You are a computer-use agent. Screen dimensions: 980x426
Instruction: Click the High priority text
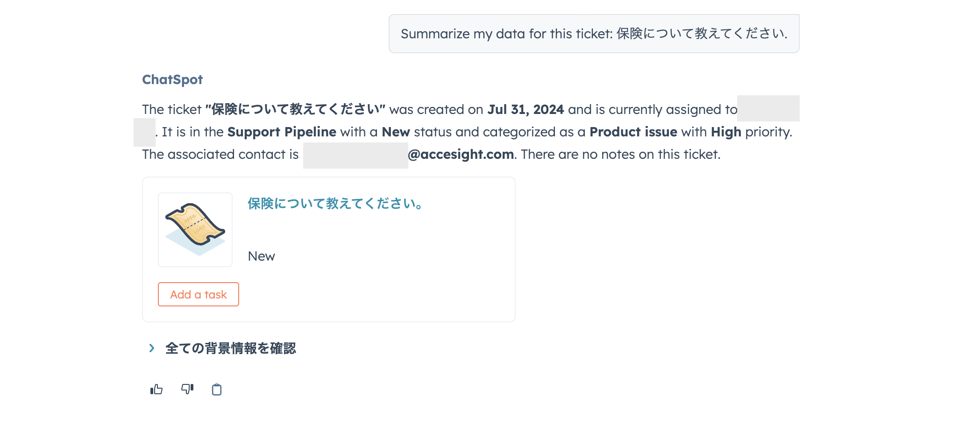pyautogui.click(x=726, y=132)
